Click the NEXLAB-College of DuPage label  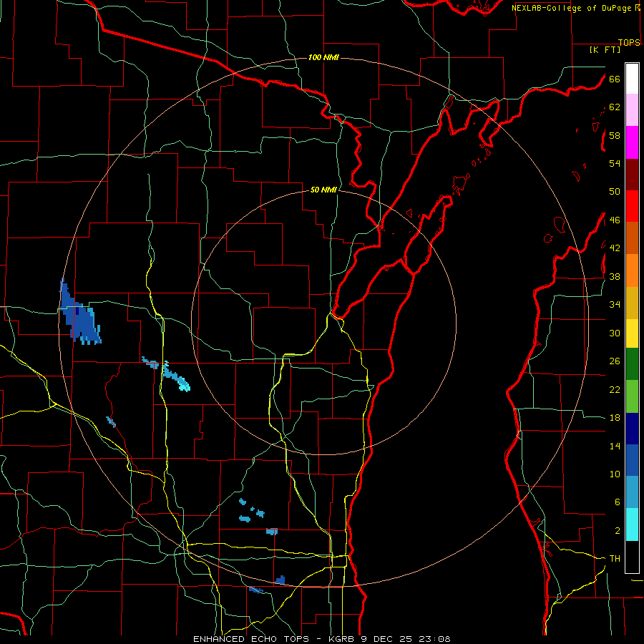pyautogui.click(x=571, y=8)
